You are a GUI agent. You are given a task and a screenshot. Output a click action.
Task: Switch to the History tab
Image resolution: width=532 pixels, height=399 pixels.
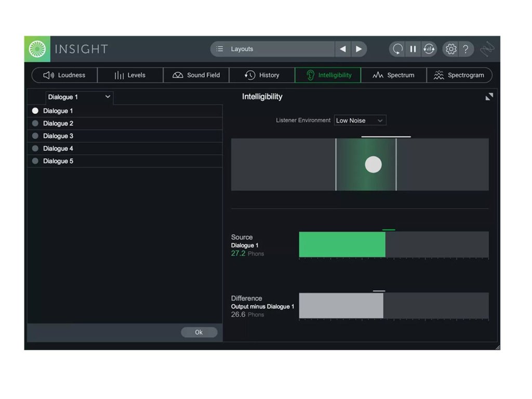pyautogui.click(x=262, y=75)
